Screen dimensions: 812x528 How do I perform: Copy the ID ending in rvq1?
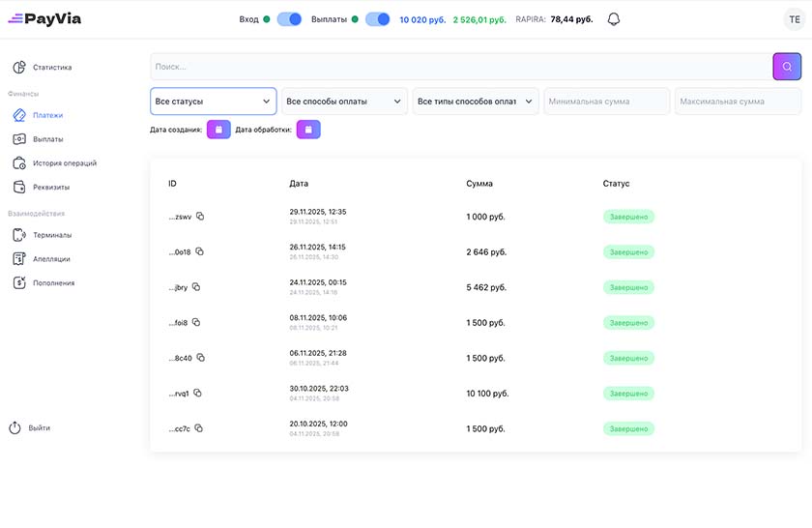[x=197, y=394]
